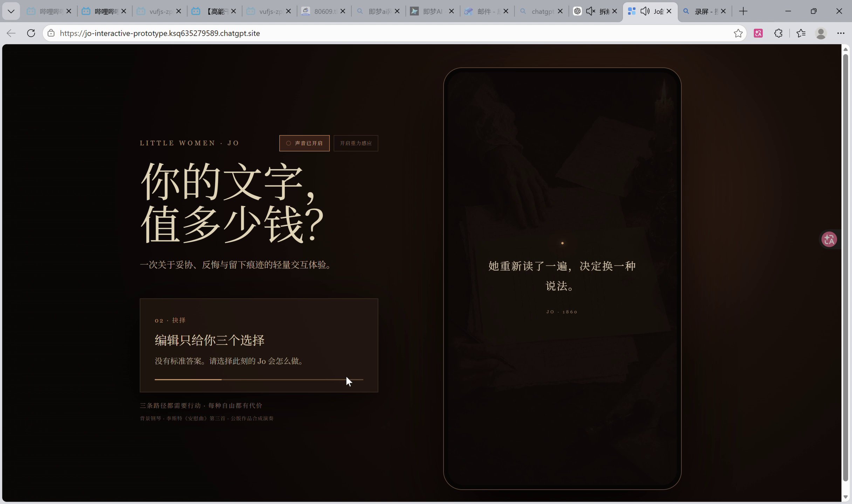Unmute the muted ChatGPT tab speaker
This screenshot has width=852, height=504.
coord(591,11)
